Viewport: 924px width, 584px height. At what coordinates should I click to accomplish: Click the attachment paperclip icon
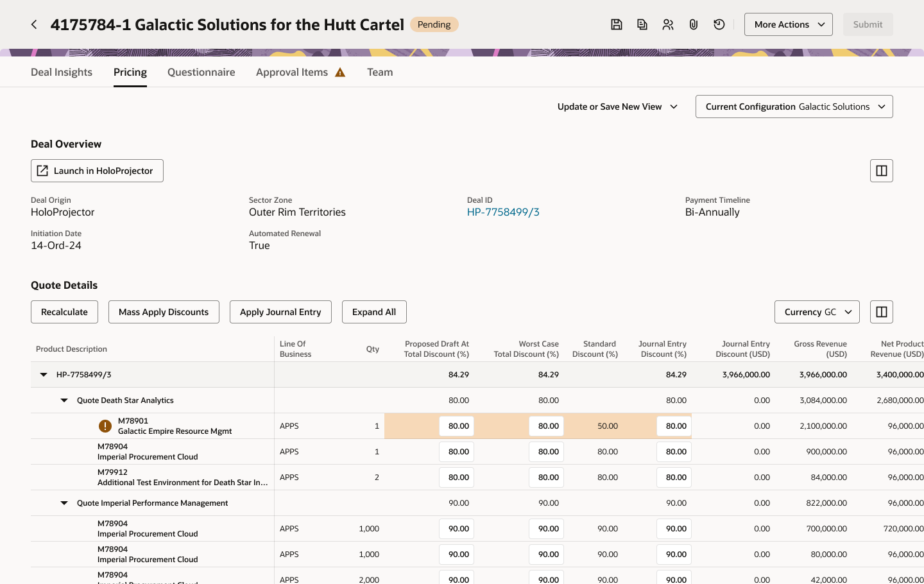click(694, 24)
